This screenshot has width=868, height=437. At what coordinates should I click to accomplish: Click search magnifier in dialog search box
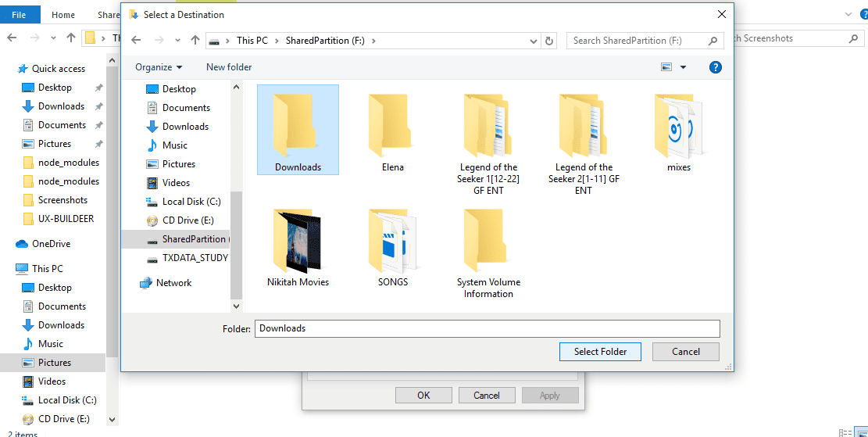[x=713, y=41]
